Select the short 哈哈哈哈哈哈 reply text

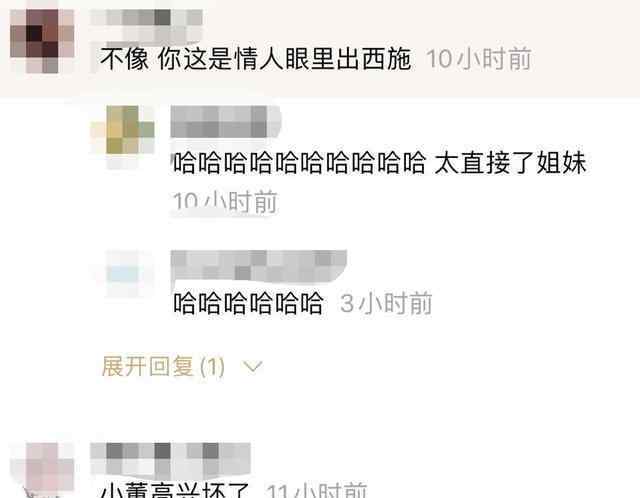click(x=248, y=304)
